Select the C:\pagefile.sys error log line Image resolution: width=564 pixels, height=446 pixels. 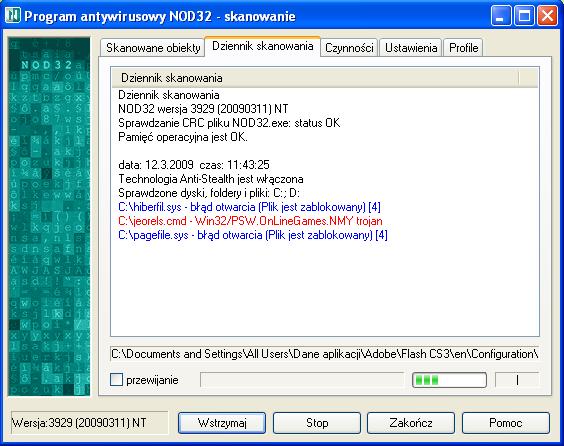coord(253,235)
